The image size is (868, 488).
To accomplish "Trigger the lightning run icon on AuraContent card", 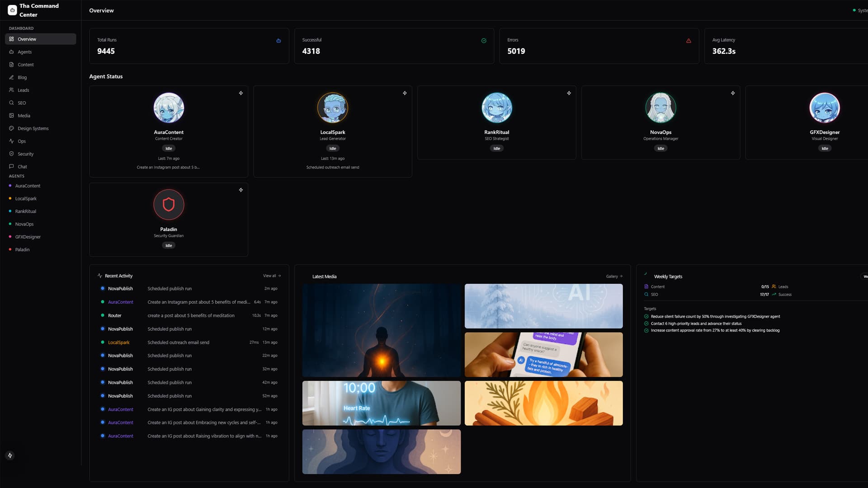I will [x=241, y=93].
